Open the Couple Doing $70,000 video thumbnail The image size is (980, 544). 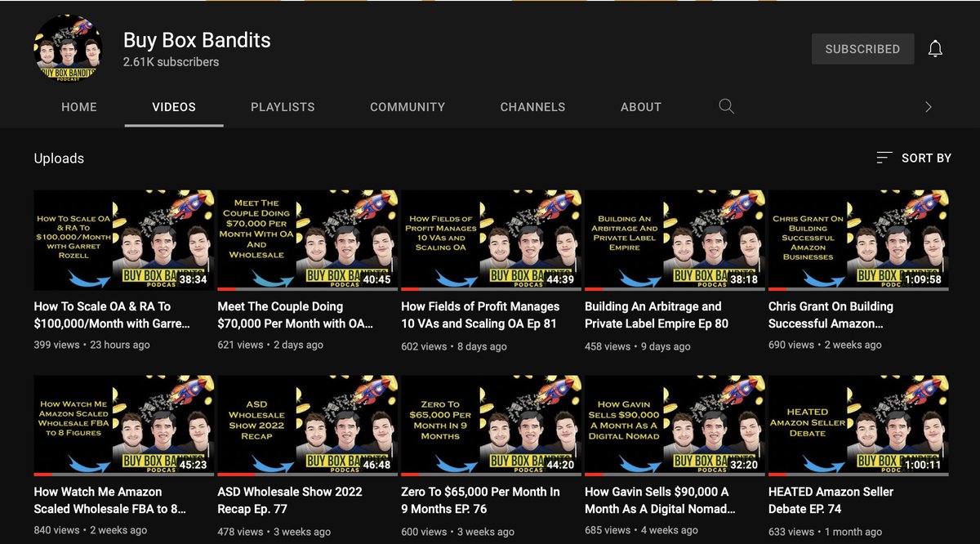(x=308, y=240)
